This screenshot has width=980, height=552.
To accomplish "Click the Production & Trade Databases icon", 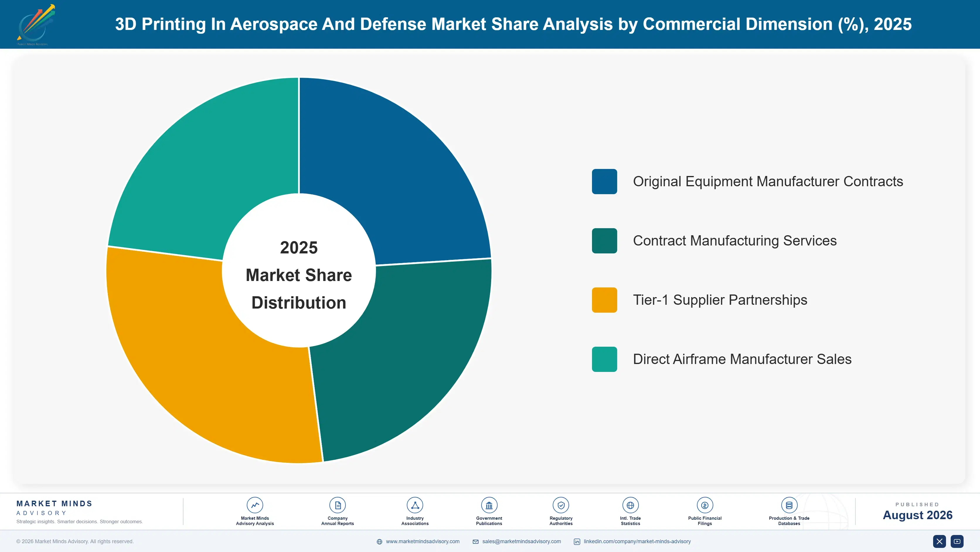I will pyautogui.click(x=789, y=505).
